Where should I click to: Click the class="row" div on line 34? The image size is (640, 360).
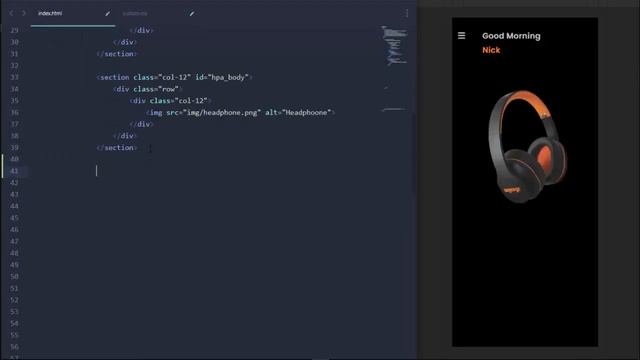(x=147, y=89)
